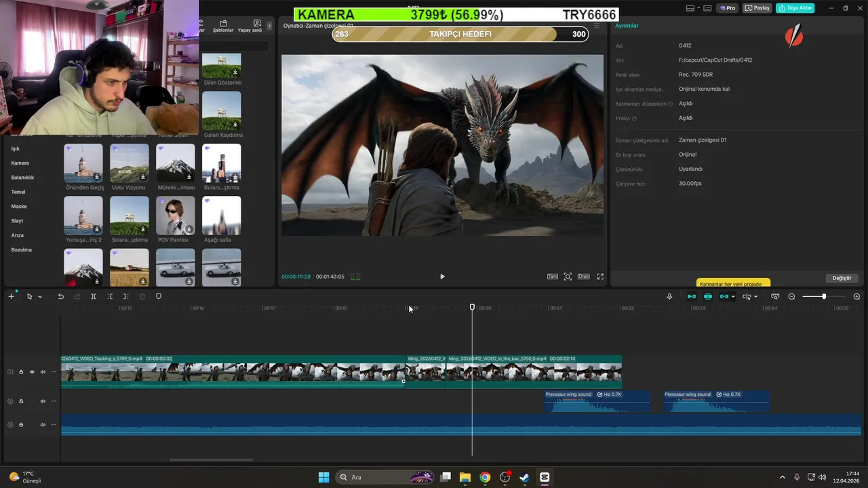This screenshot has width=868, height=488.
Task: Expand the preview axis dropdown arrow
Action: click(x=755, y=297)
